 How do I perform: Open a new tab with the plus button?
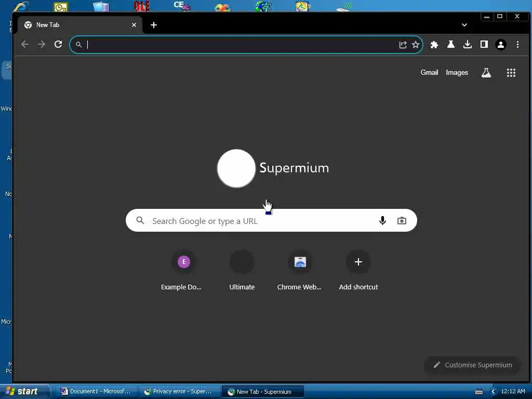click(x=154, y=25)
